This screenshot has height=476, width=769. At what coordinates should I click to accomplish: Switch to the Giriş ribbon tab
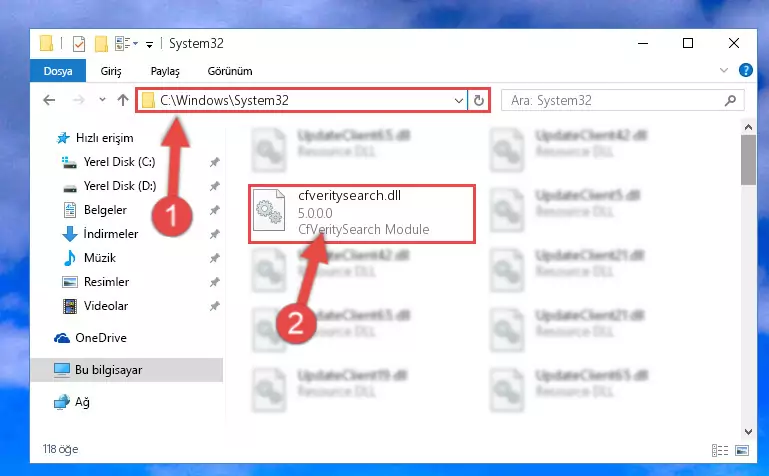tap(111, 71)
